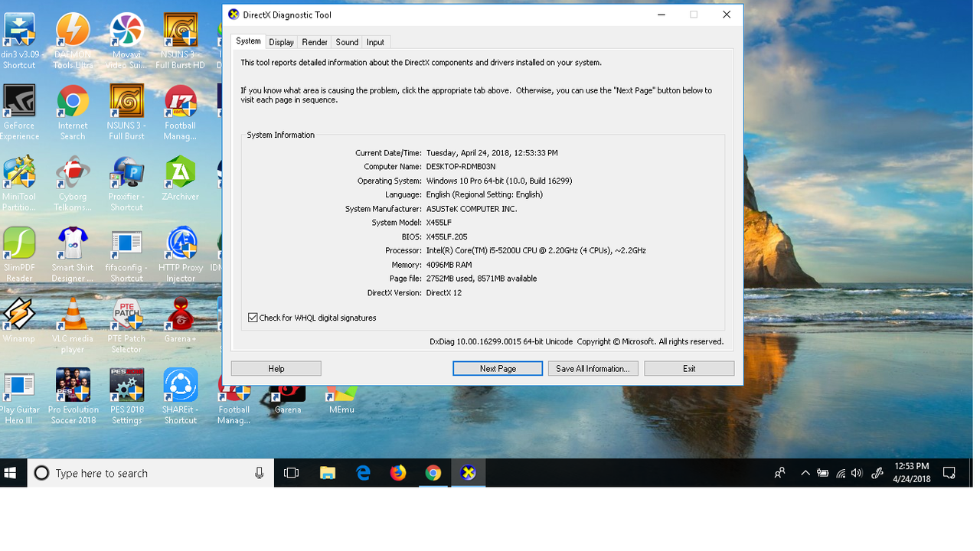This screenshot has width=980, height=551.
Task: Open PTE Patch Selector desktop icon
Action: pos(126,326)
